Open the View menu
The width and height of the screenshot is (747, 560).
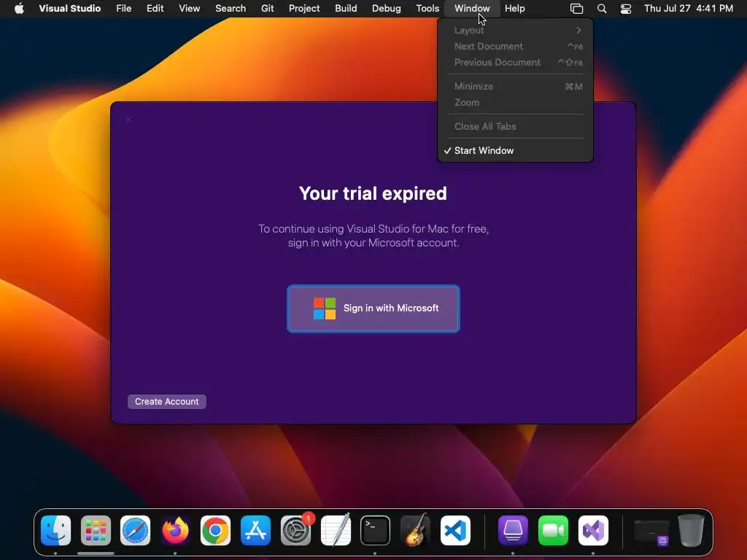[x=189, y=8]
